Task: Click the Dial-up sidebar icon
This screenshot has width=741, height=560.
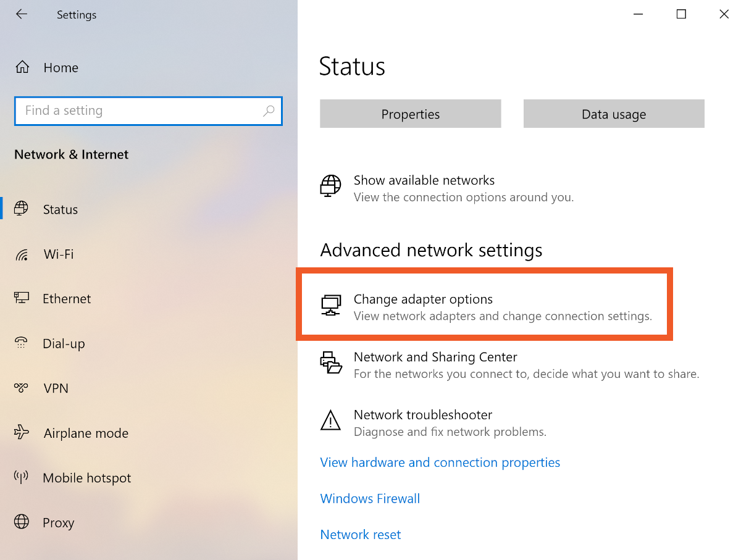Action: tap(22, 343)
